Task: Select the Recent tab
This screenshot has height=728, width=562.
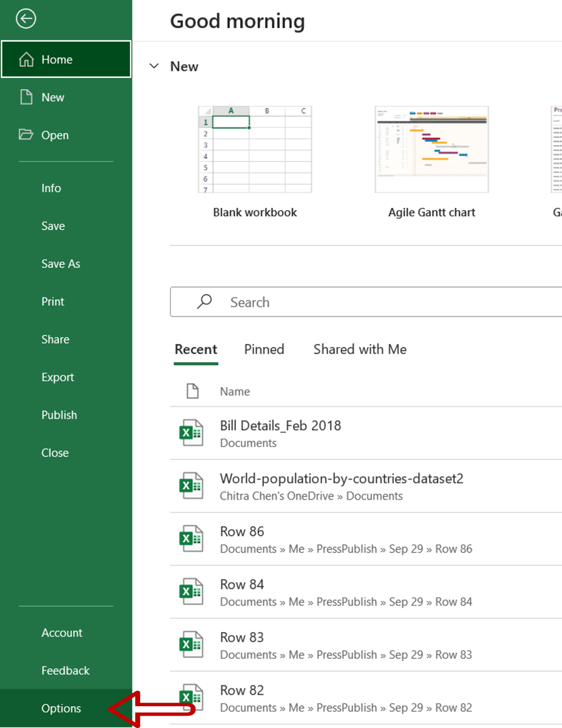Action: tap(196, 349)
